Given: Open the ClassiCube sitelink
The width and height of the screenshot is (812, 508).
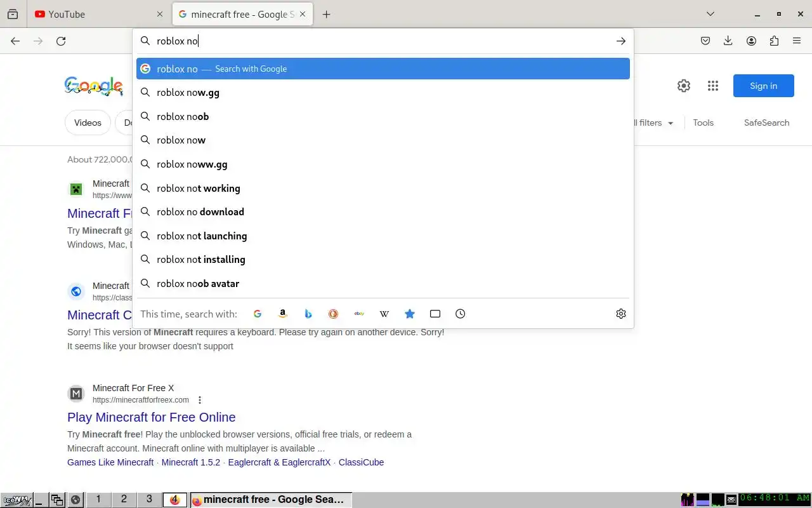Looking at the screenshot, I should pyautogui.click(x=361, y=462).
